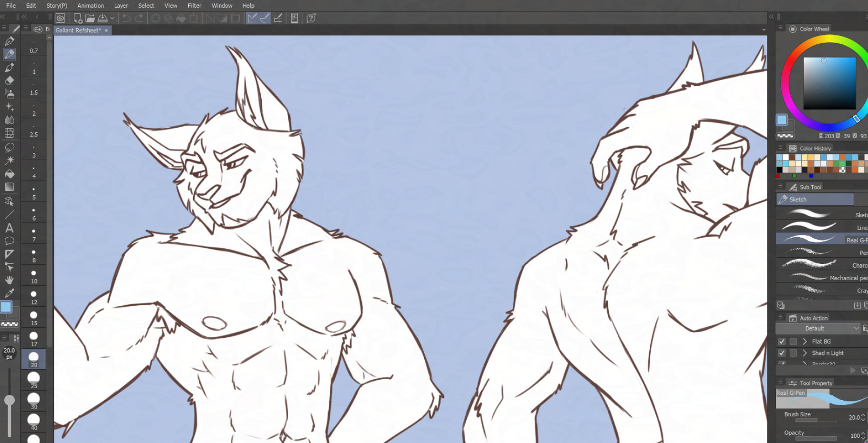Toggle the Shad n Light enabled checkbox
Viewport: 868px width, 443px height.
click(x=782, y=353)
